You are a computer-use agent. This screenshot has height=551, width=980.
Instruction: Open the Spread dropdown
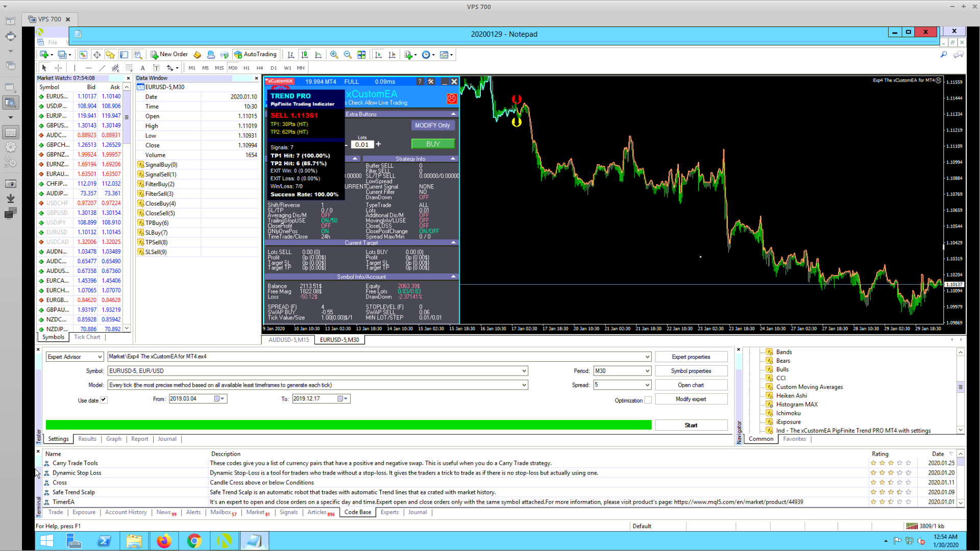coord(647,385)
